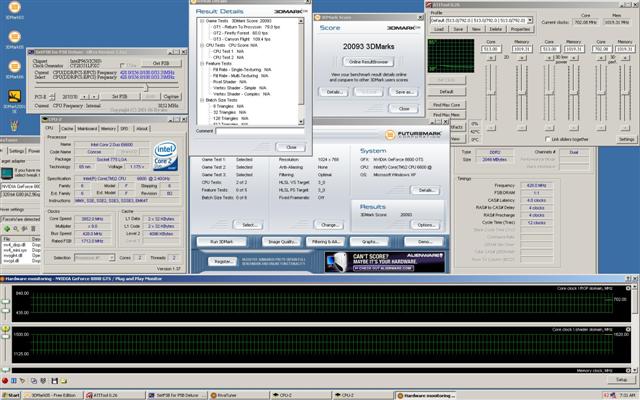
Task: Open the 3DMark05 desktop icon
Action: [14, 40]
